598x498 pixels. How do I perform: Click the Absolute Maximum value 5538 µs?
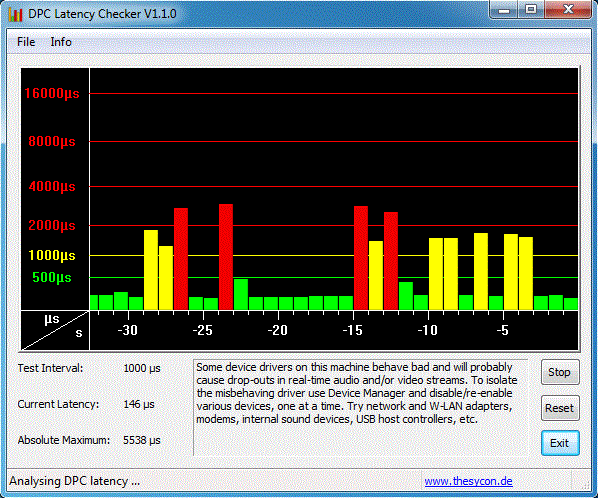point(141,440)
